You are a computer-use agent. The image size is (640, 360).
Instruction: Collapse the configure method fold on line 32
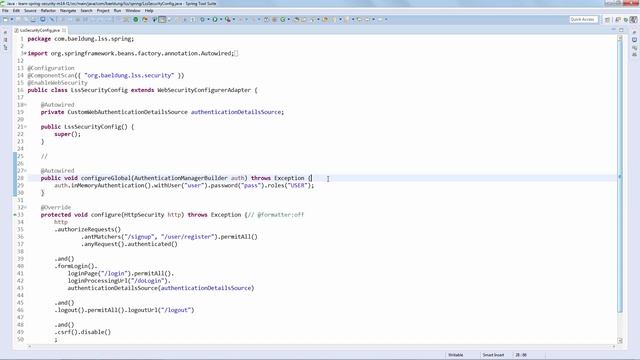coord(24,207)
